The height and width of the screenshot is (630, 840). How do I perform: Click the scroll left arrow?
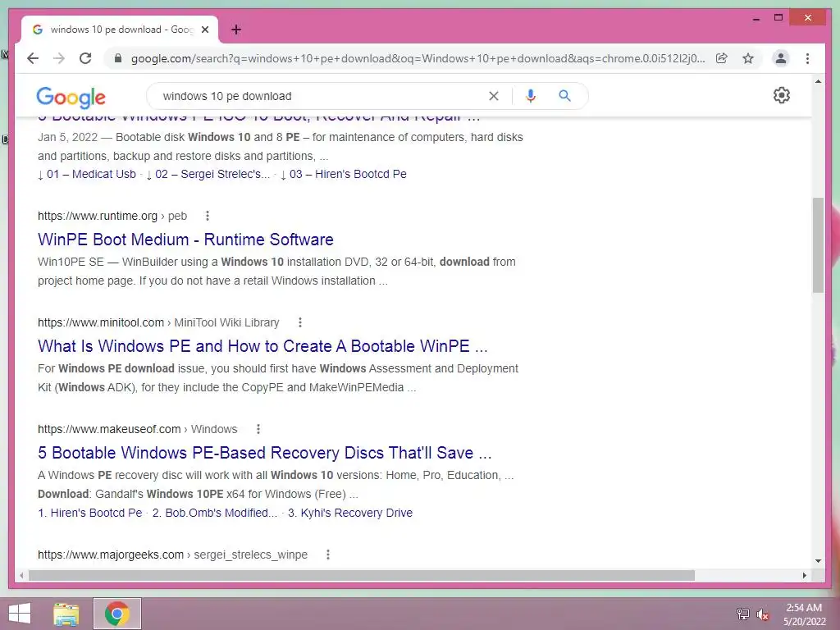[21, 575]
